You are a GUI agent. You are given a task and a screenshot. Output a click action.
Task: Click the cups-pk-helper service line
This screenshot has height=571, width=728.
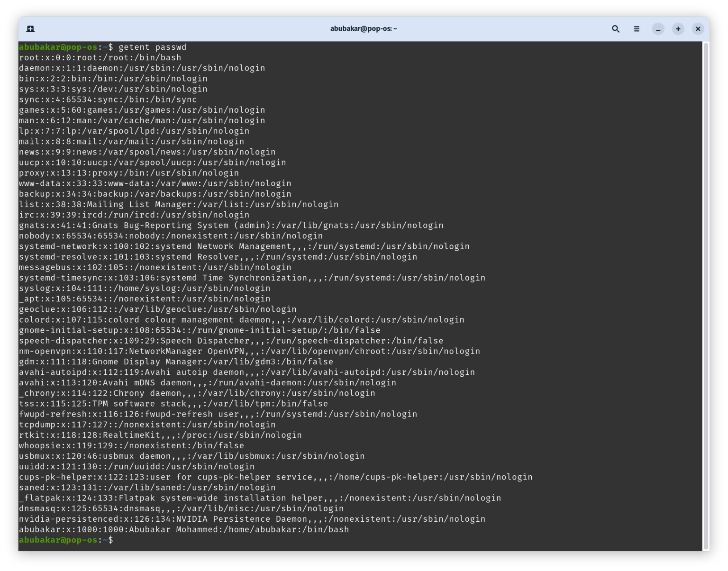click(276, 477)
